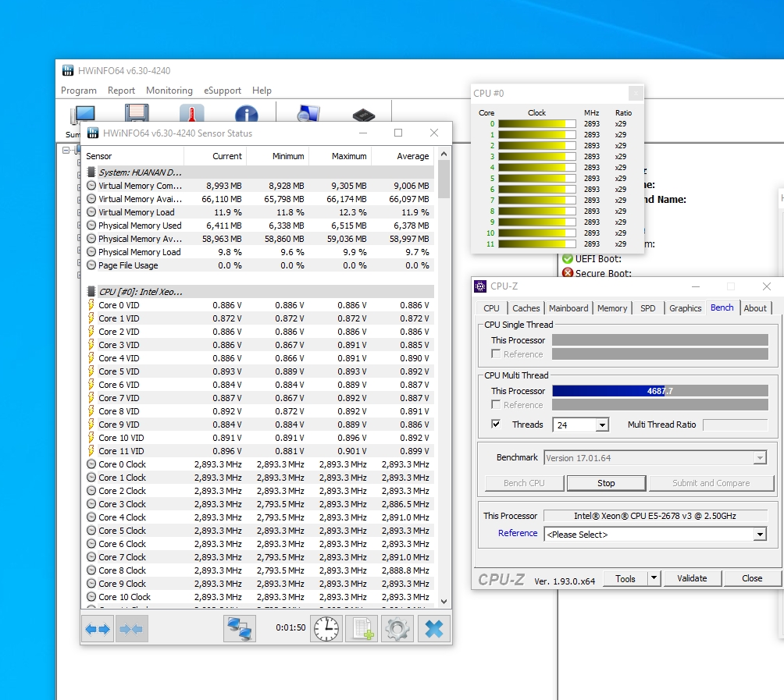784x700 pixels.
Task: Switch to the Memory tab in CPU-Z
Action: [611, 308]
